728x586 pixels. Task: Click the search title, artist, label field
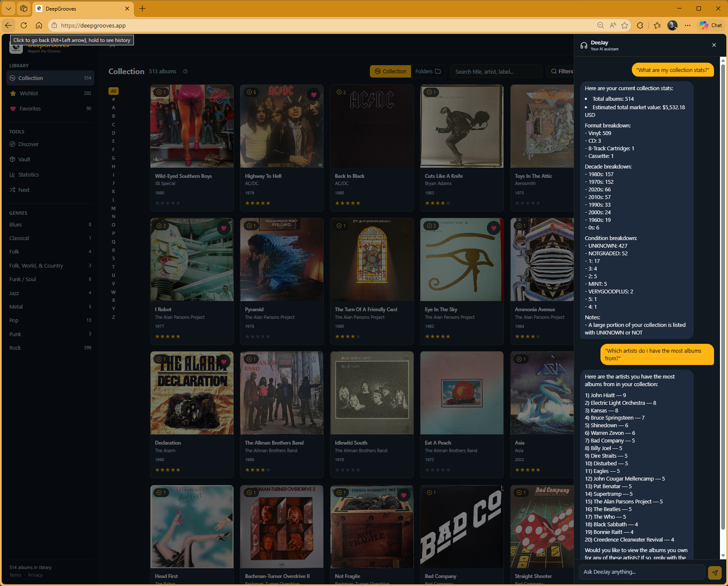tap(496, 71)
